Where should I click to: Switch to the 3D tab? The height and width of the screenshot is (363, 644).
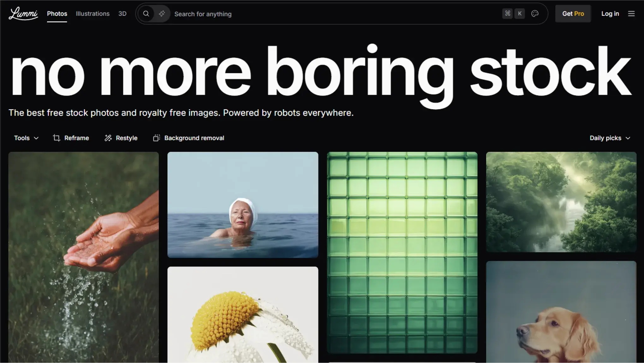[x=122, y=14]
